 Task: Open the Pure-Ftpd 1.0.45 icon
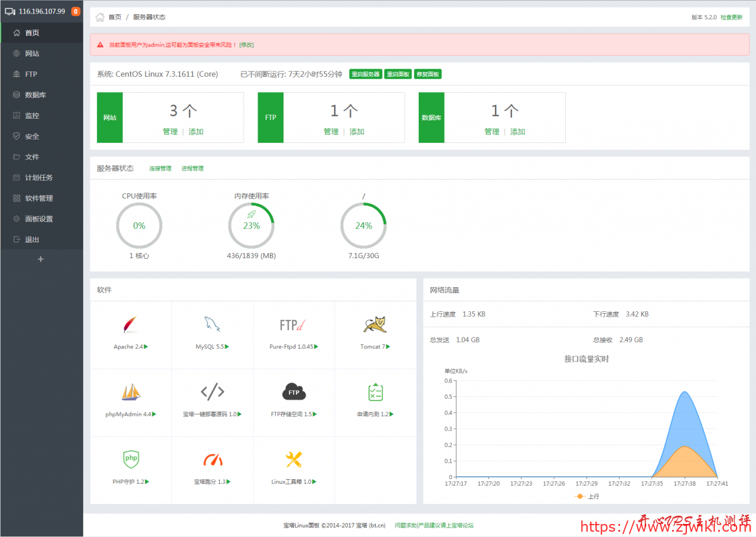(x=294, y=325)
